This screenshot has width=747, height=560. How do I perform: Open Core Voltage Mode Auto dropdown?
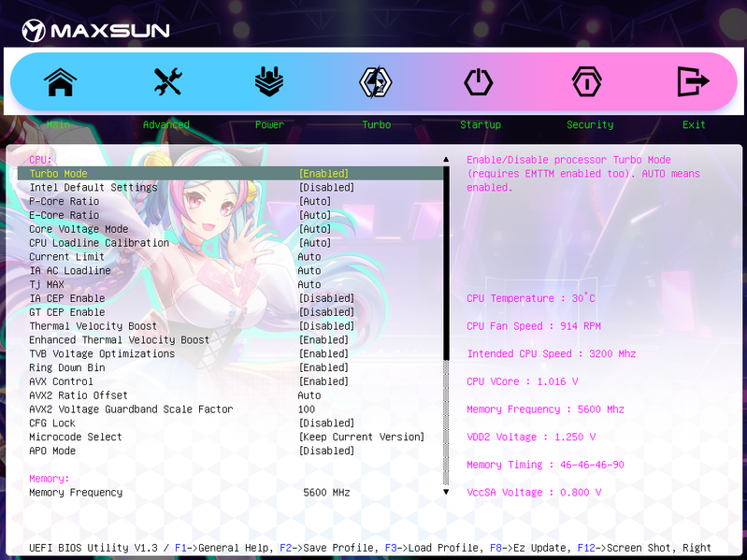pos(315,228)
